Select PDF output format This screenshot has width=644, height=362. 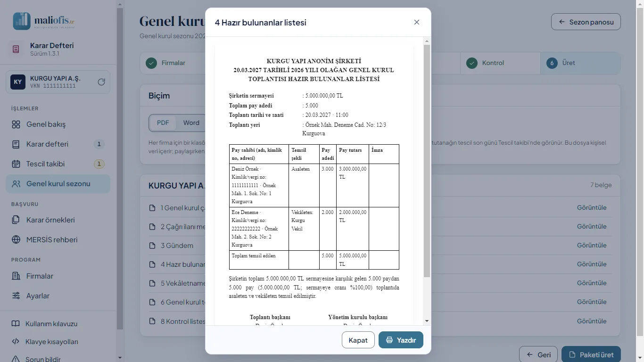pyautogui.click(x=163, y=123)
